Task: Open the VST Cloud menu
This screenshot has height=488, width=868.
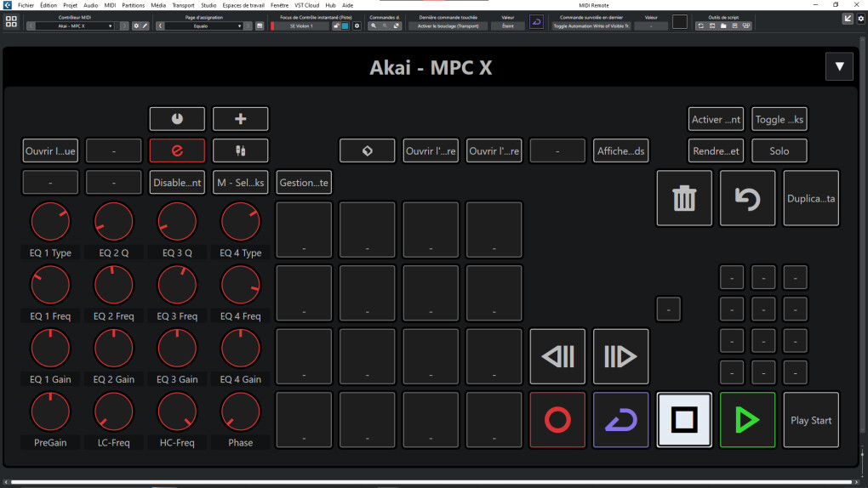Action: pos(306,5)
